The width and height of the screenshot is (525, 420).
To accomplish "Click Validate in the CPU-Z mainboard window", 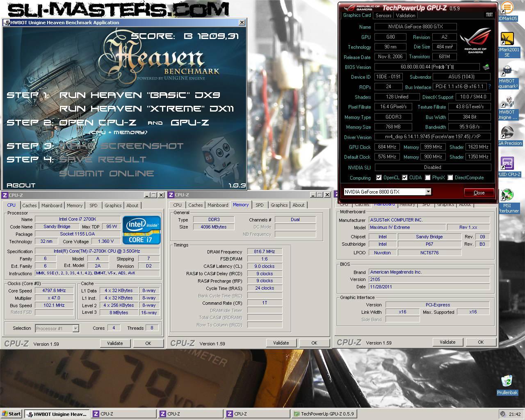I will click(447, 342).
